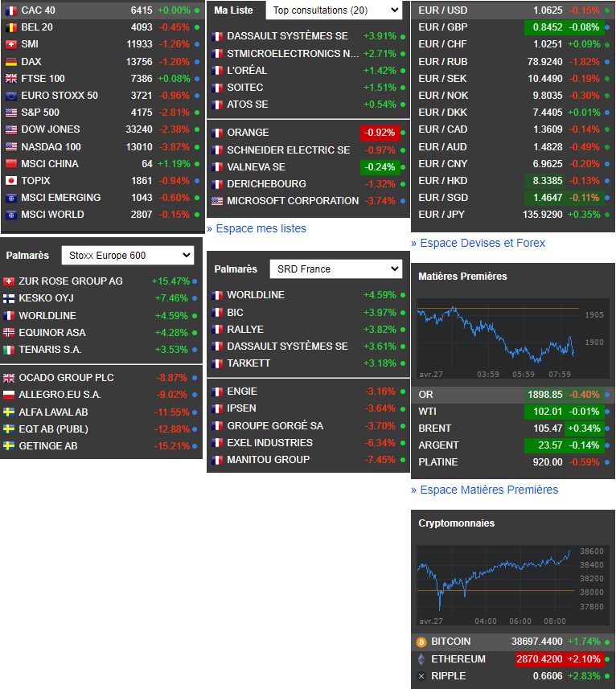Click the Bitcoin coin icon
Screen dimensions: 616x689
coord(421,642)
